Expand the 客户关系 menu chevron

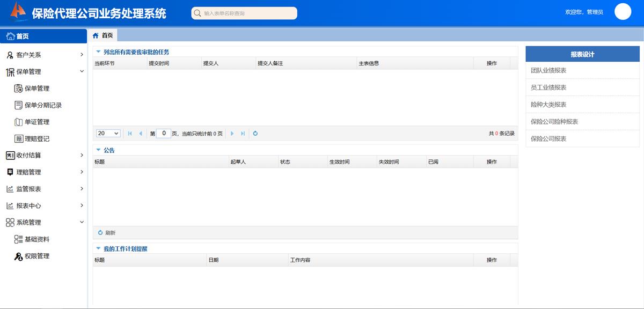(x=82, y=55)
